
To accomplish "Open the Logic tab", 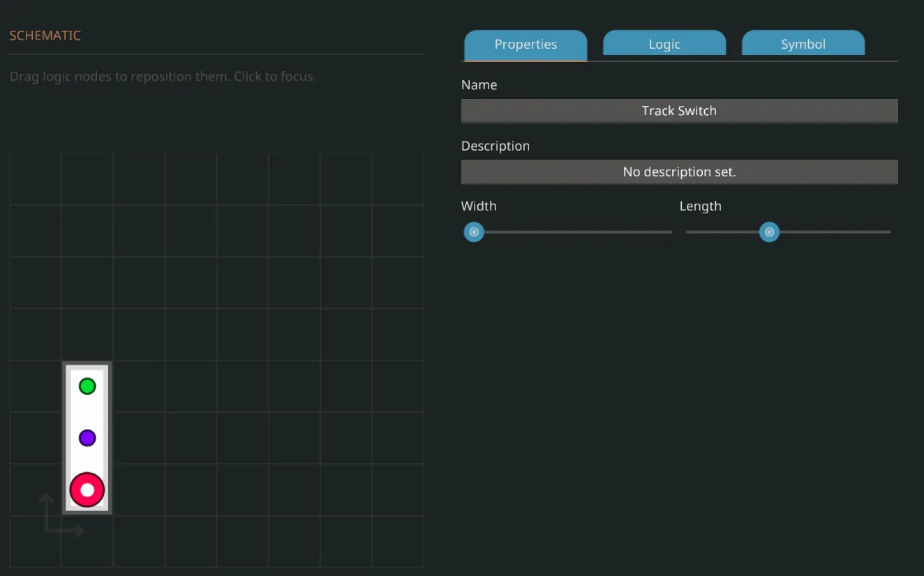I will point(664,45).
